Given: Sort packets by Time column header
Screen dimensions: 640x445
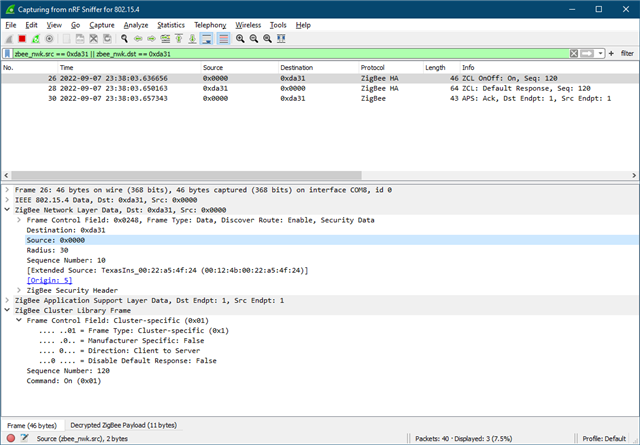Looking at the screenshot, I should [x=129, y=67].
